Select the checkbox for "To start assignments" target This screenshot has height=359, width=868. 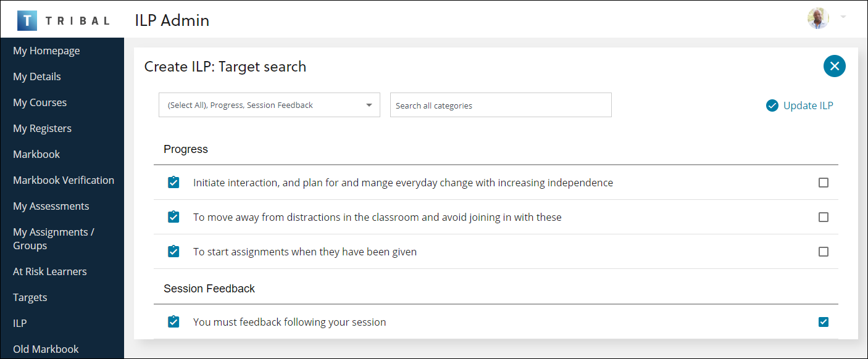click(824, 251)
